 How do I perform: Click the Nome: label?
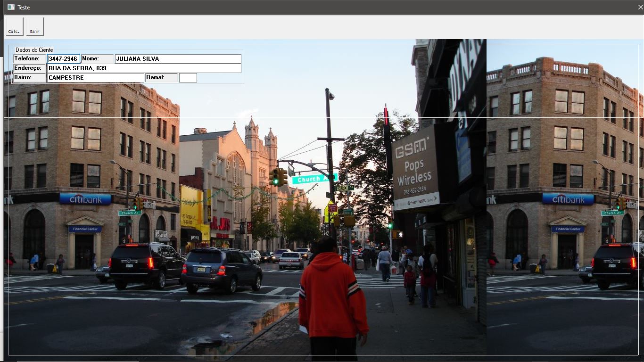(97, 59)
